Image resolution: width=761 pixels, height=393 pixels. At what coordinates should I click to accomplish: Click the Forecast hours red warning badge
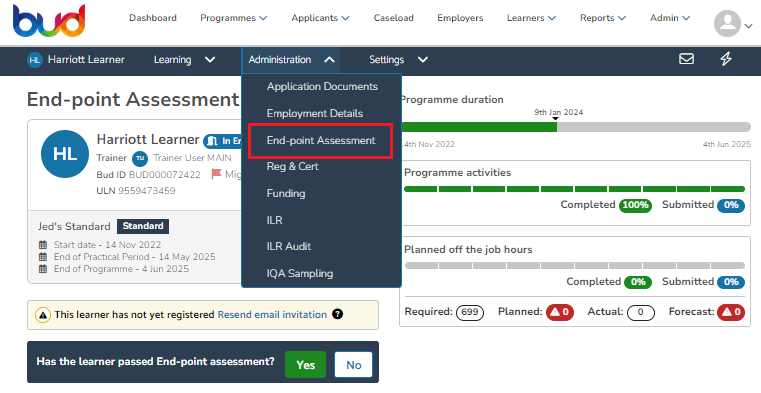tap(731, 312)
